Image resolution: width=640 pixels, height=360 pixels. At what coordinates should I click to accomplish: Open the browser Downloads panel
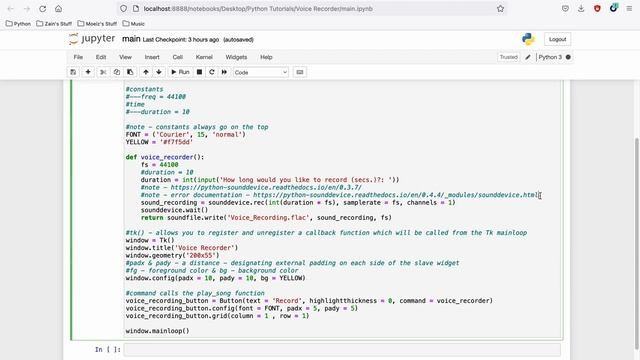click(x=581, y=9)
